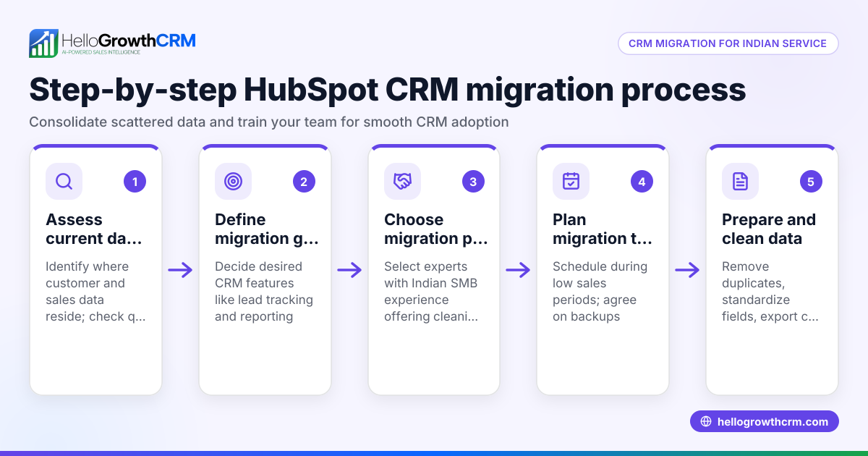Viewport: 868px width, 456px height.
Task: Click the Schedule during low sales periods description
Action: [600, 291]
